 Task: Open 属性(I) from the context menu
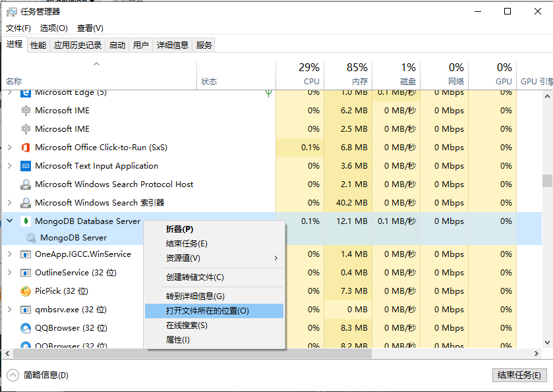pos(214,340)
